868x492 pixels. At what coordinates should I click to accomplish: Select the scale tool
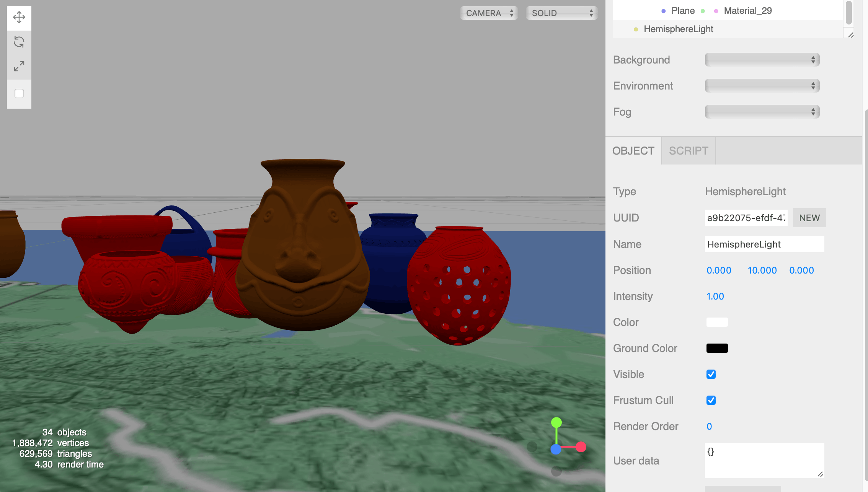pos(19,67)
